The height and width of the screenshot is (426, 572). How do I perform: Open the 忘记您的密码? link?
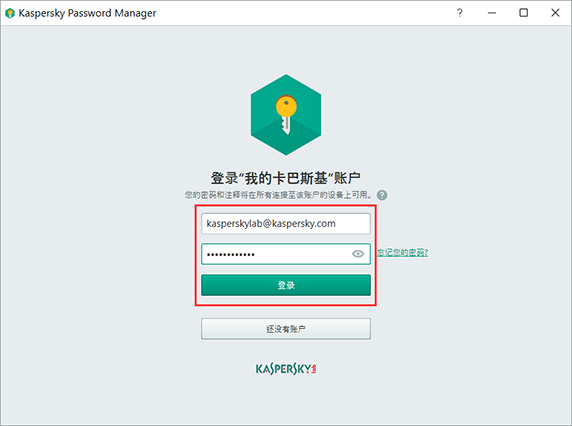click(x=402, y=252)
